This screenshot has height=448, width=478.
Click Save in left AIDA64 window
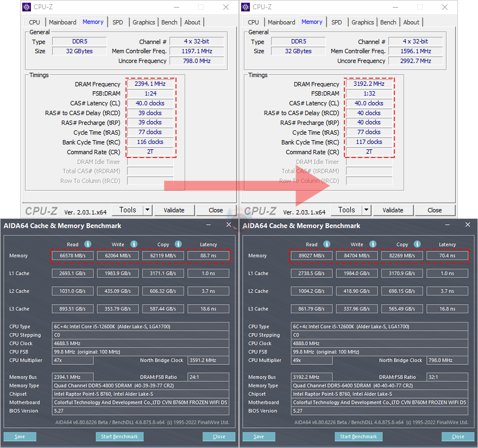coord(20,437)
